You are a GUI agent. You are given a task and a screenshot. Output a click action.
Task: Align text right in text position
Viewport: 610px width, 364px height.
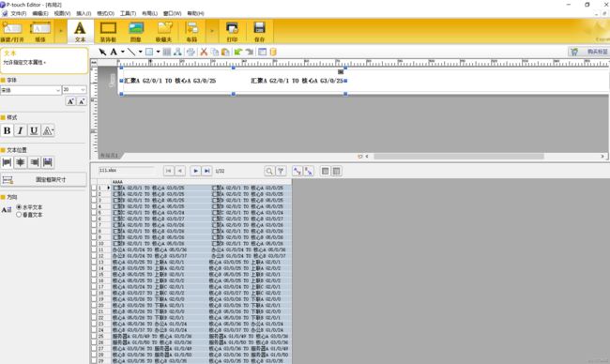[34, 162]
